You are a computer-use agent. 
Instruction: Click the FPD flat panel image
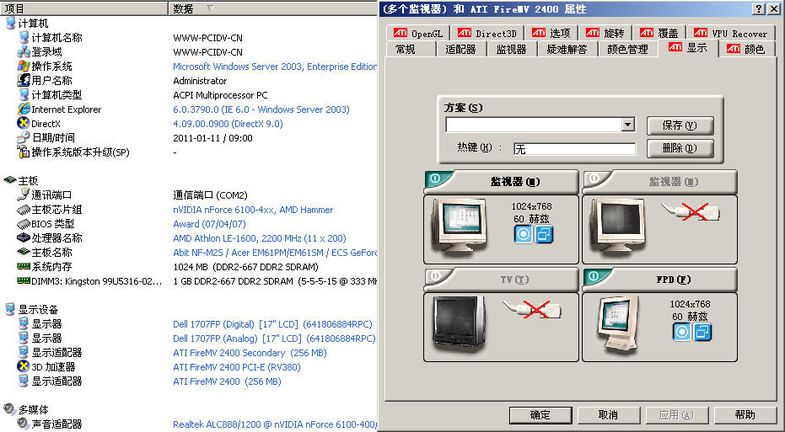pyautogui.click(x=619, y=324)
